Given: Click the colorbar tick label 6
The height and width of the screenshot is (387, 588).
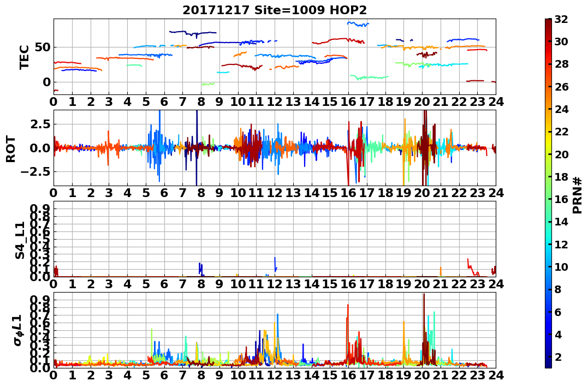Looking at the screenshot, I should (558, 312).
